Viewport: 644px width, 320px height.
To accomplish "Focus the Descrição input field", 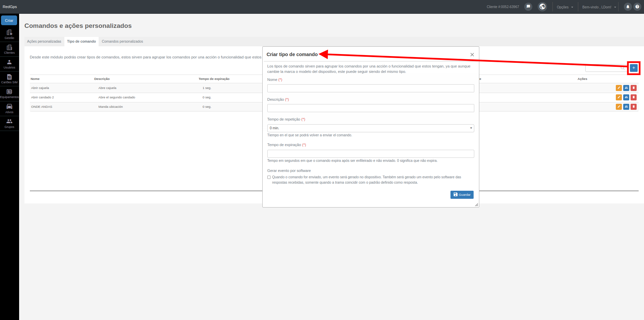I will (371, 108).
